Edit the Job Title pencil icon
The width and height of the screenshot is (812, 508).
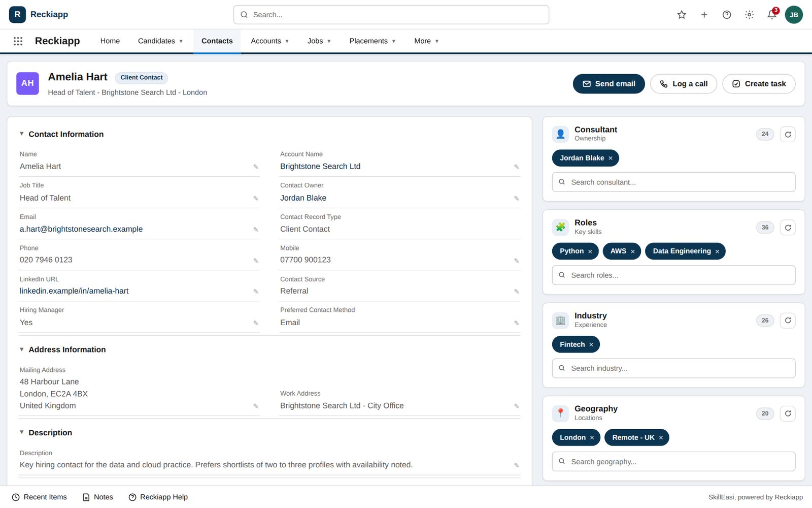click(256, 198)
